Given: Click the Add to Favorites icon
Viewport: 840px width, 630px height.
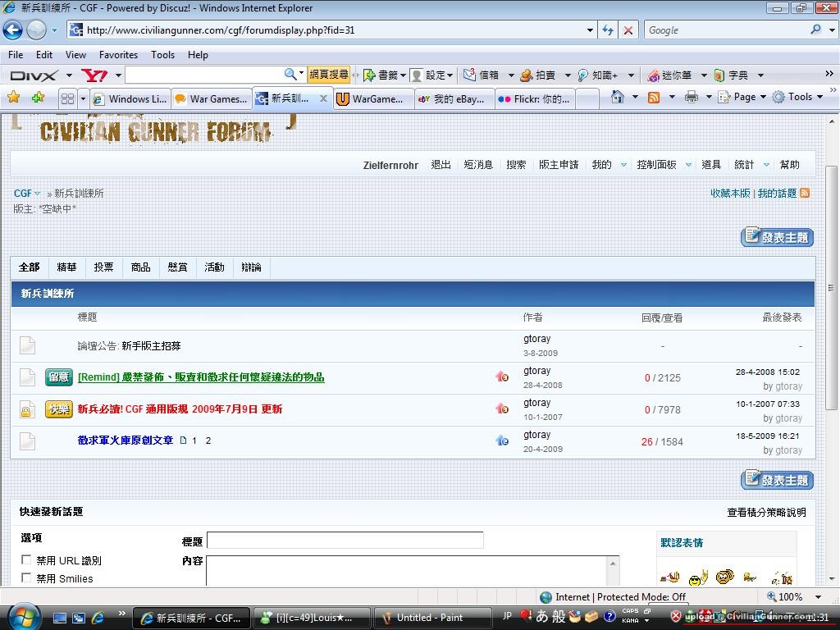Looking at the screenshot, I should pyautogui.click(x=38, y=98).
